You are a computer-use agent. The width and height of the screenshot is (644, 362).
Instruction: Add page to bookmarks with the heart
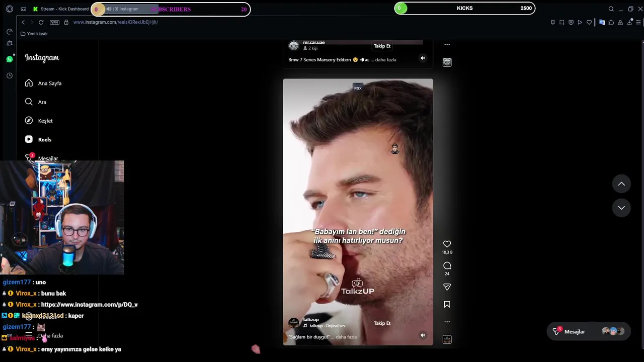589,22
